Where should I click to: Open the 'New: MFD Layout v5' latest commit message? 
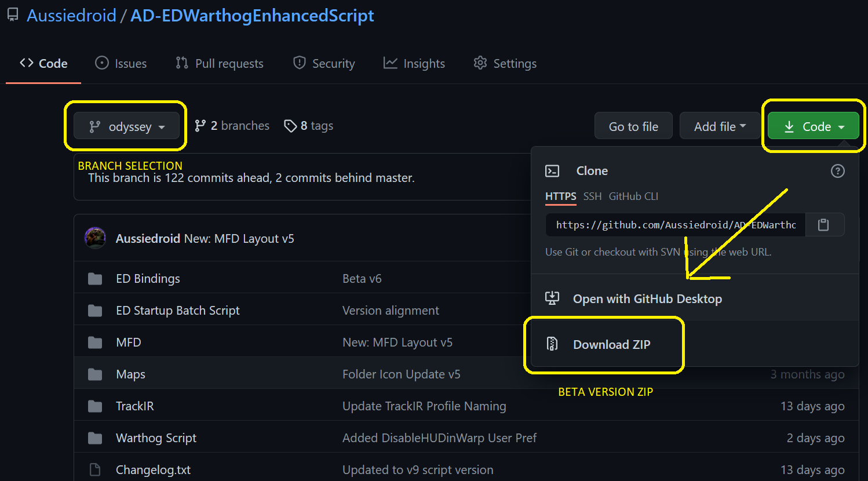239,239
